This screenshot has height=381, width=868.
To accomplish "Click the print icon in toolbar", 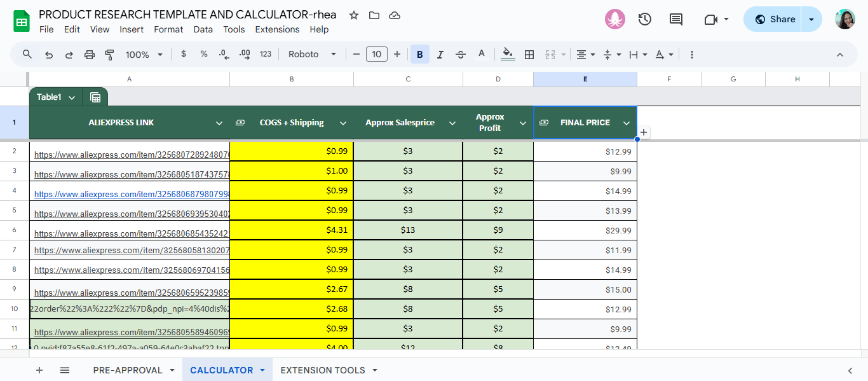I will [89, 55].
